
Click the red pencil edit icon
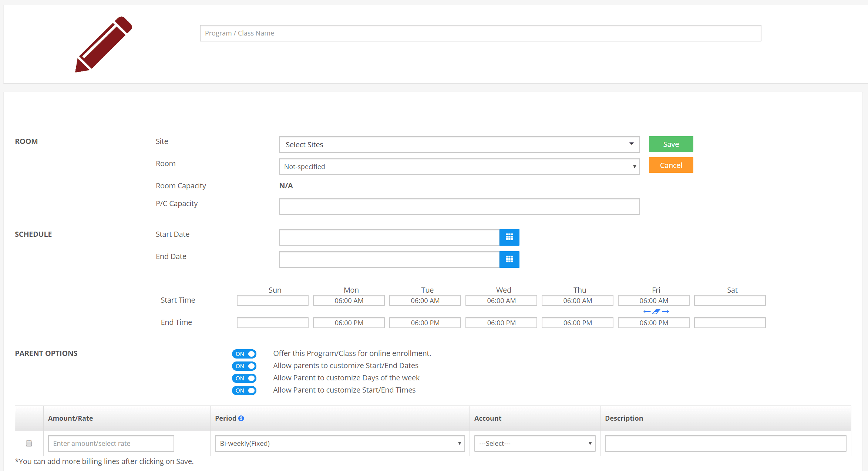[x=104, y=44]
